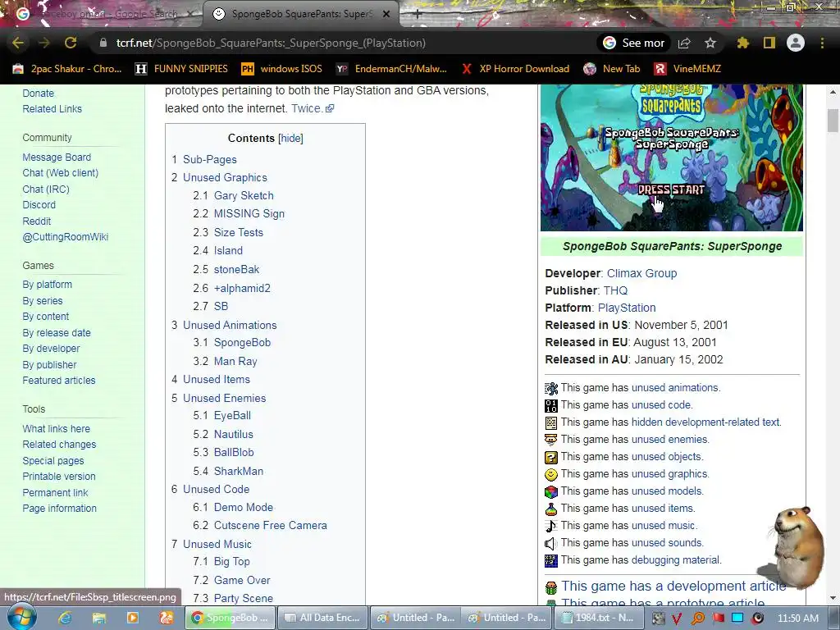This screenshot has height=630, width=840.
Task: Go to Unused Animations section
Action: click(230, 325)
